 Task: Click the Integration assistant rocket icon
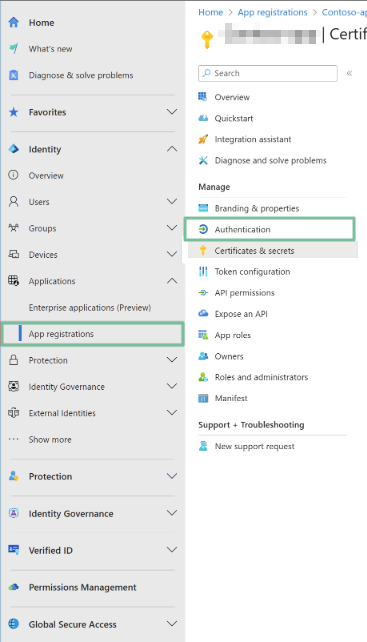click(x=203, y=139)
